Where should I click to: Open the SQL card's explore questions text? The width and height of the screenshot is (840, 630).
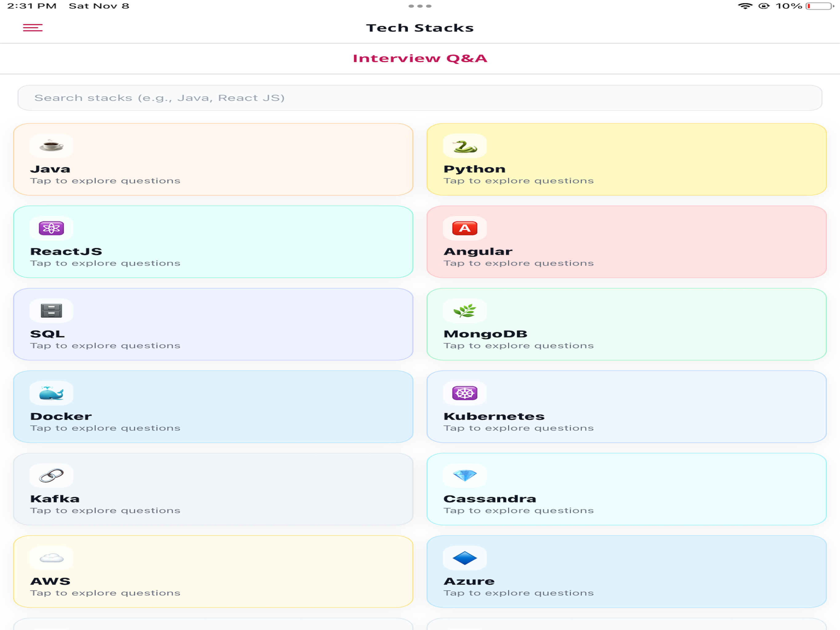point(105,346)
